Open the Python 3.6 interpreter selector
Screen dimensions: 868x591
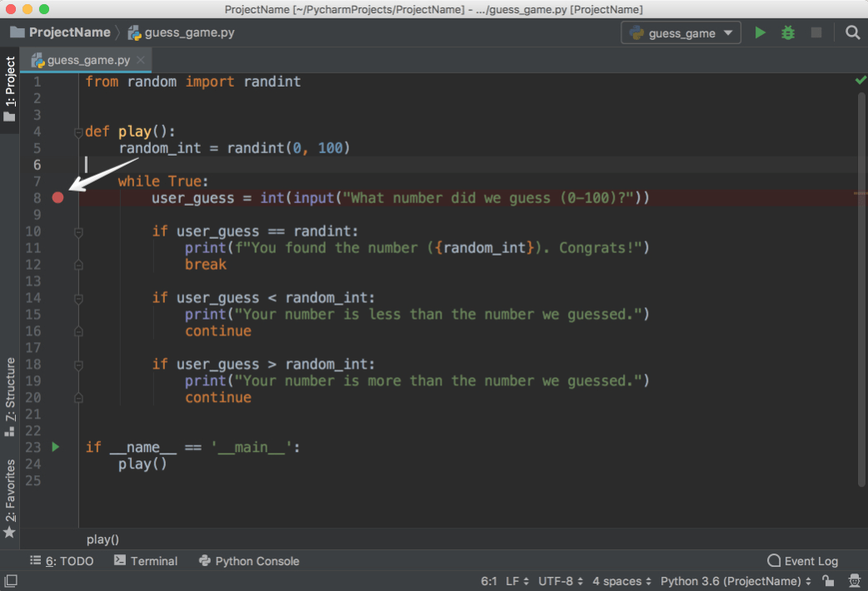(731, 580)
